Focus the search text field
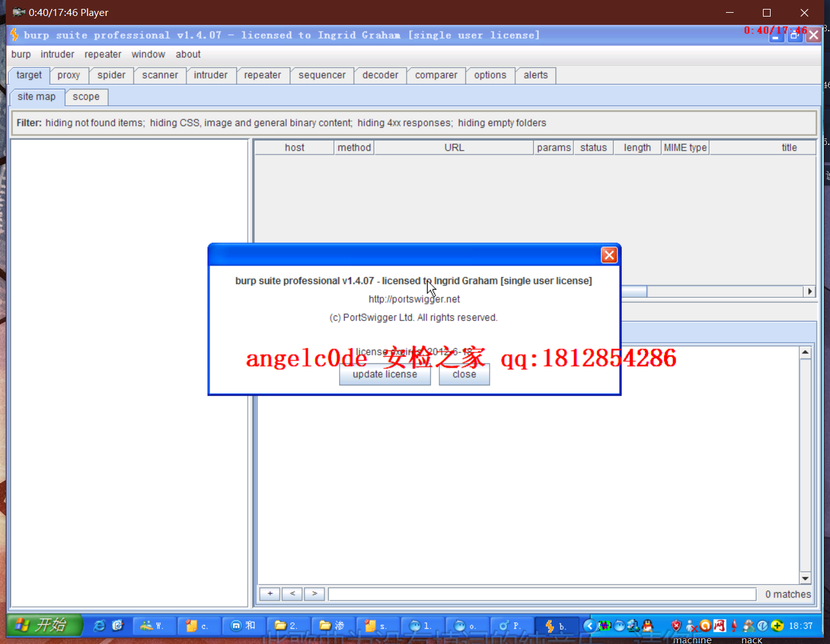The height and width of the screenshot is (644, 830). click(x=542, y=594)
